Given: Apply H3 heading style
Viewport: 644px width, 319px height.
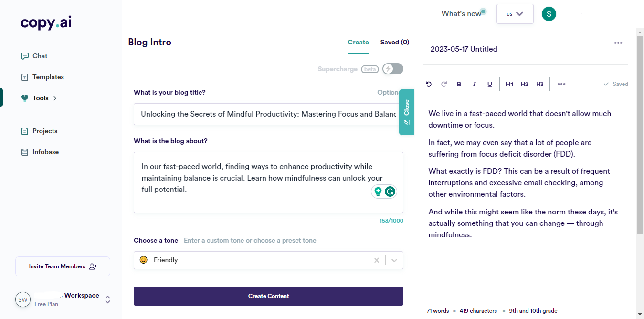Looking at the screenshot, I should pos(540,84).
